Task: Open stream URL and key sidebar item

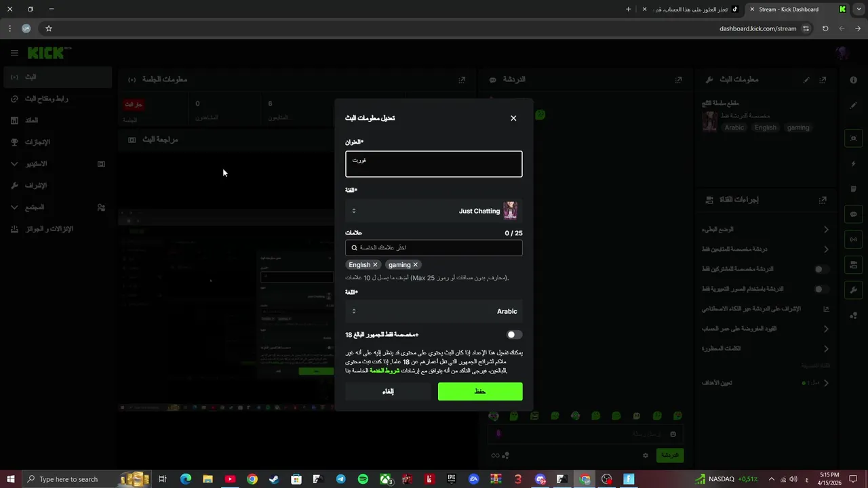Action: pos(57,99)
